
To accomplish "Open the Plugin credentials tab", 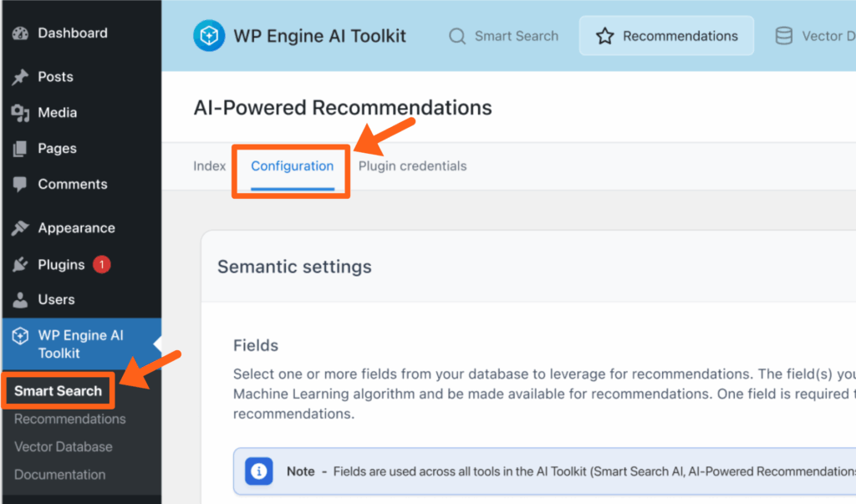I will 412,165.
